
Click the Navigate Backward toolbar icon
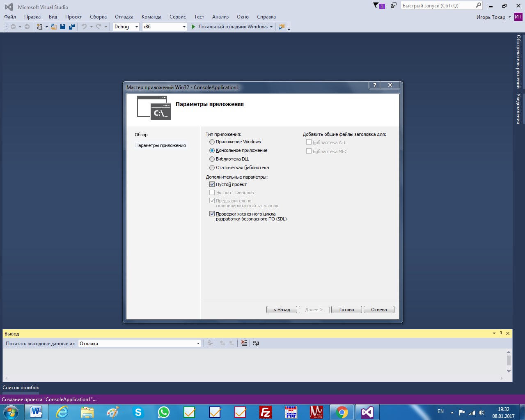(x=13, y=27)
